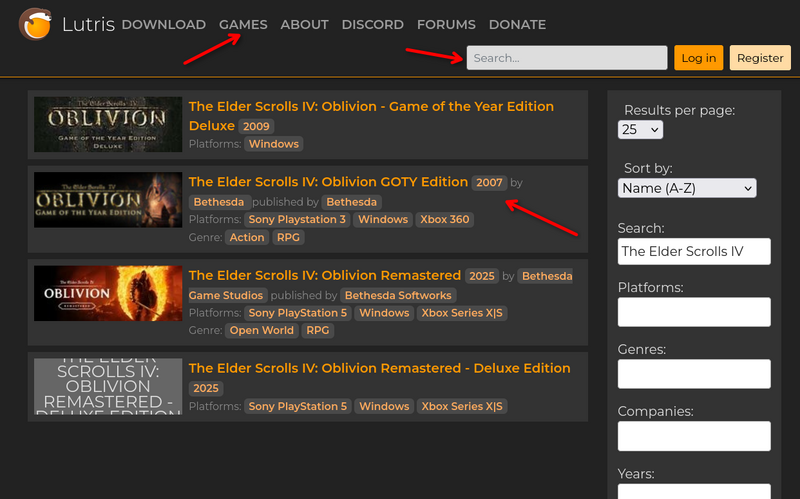Click the Lutris site name text

pos(88,24)
